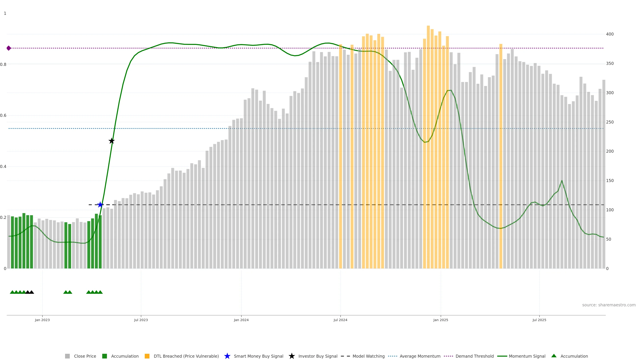Click the green Accumulation square swatch in legend
Image resolution: width=644 pixels, height=362 pixels.
104,356
